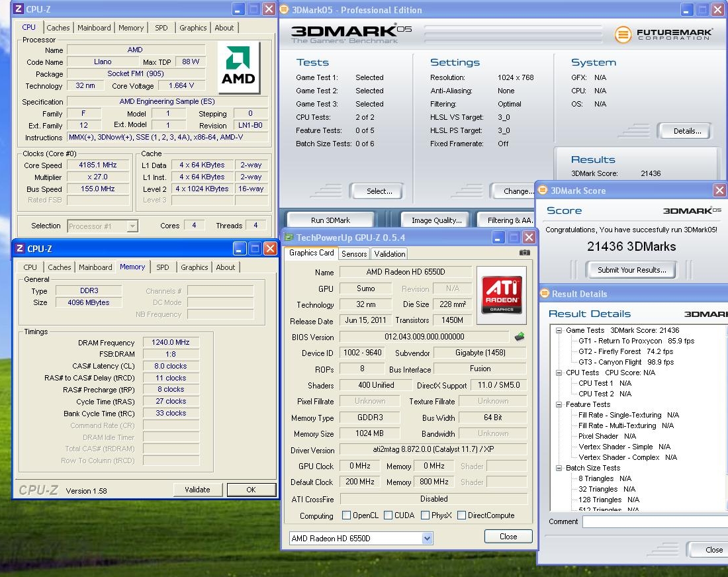The width and height of the screenshot is (728, 577).
Task: Click the Result Details window title icon
Action: point(544,293)
